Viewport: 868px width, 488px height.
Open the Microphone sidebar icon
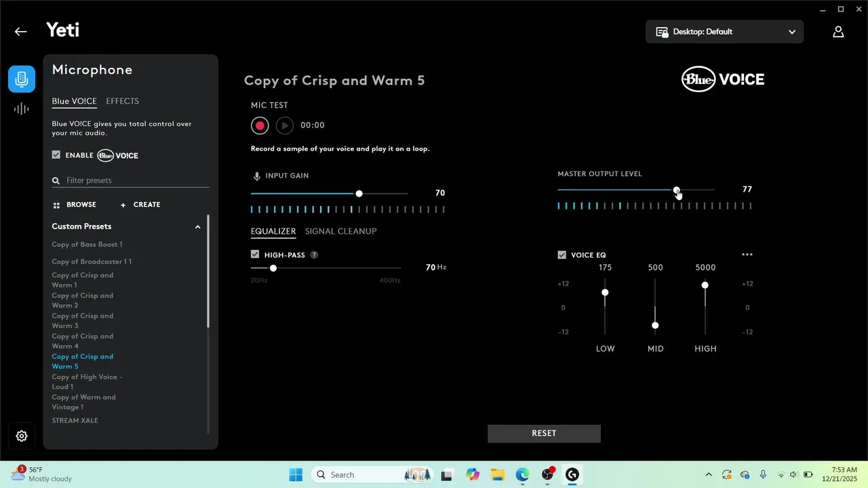[22, 79]
